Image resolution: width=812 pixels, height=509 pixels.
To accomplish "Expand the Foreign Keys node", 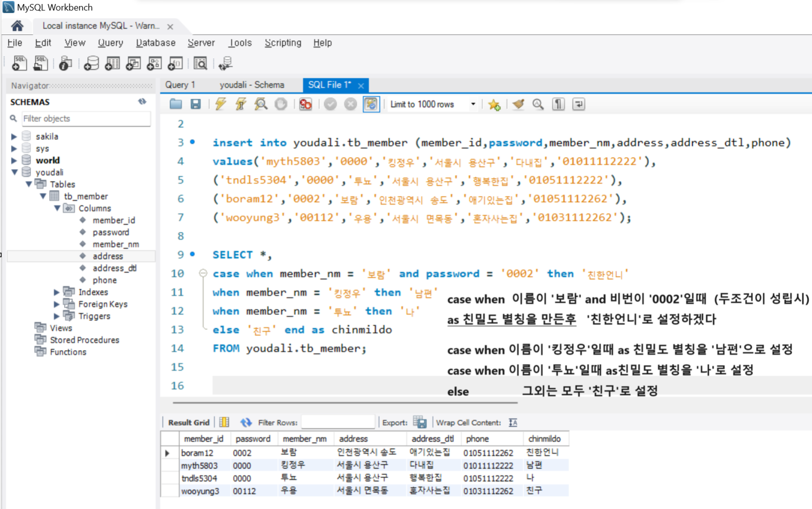I will coord(57,304).
